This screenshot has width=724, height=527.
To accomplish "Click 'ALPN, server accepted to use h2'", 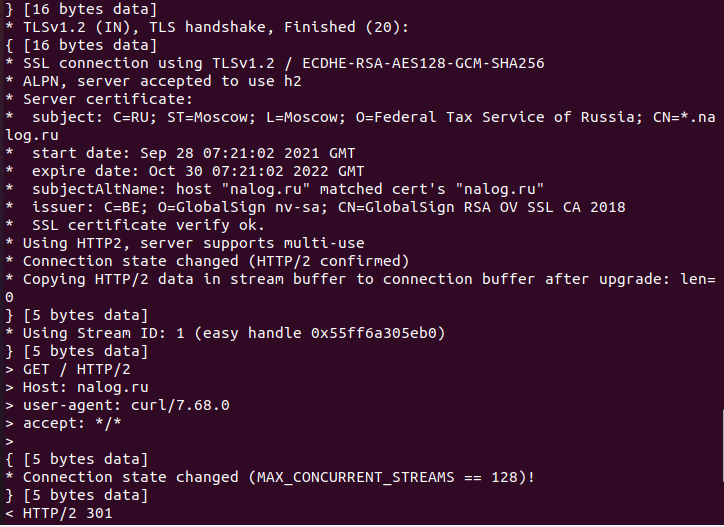I will [162, 81].
